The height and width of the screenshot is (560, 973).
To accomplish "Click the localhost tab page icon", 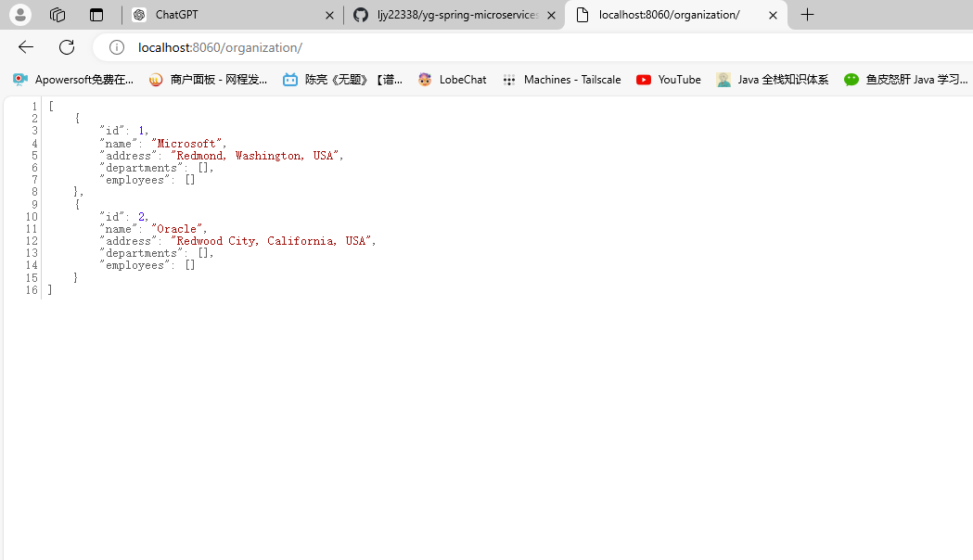I will click(583, 15).
